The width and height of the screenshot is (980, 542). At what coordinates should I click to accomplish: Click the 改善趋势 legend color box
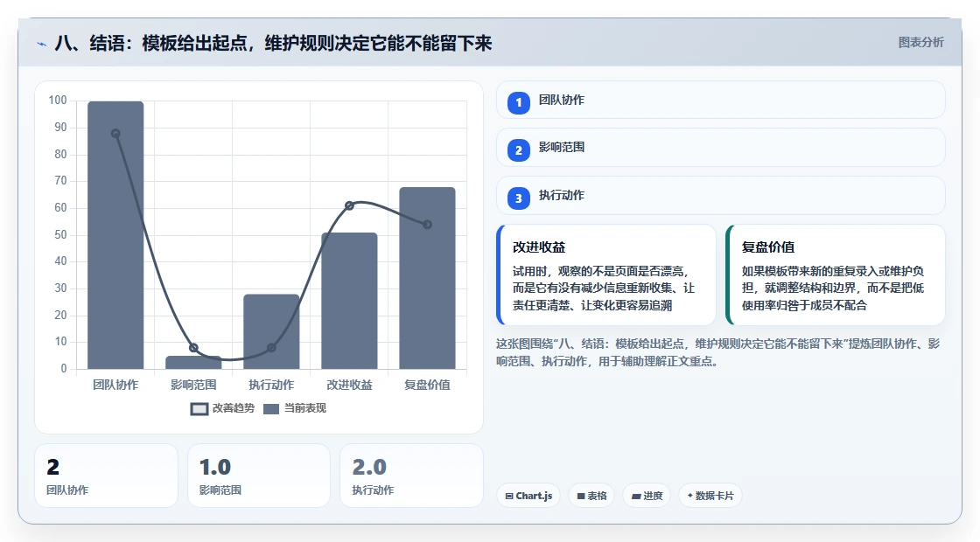tap(199, 409)
